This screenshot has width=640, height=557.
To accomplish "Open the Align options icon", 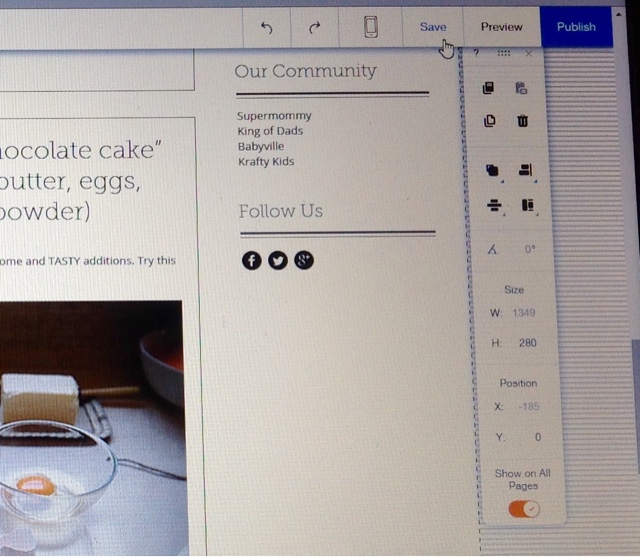I will click(526, 170).
